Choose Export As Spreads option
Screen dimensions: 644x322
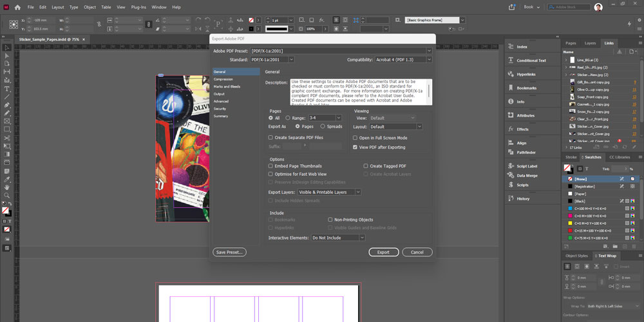(323, 126)
